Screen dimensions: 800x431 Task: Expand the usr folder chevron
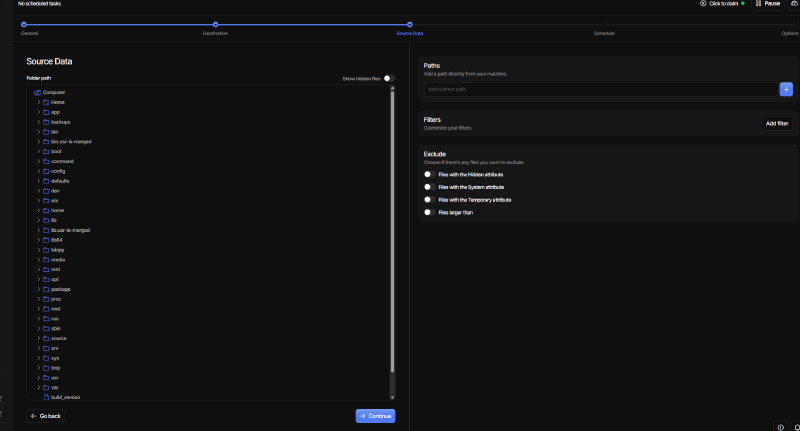(x=39, y=378)
